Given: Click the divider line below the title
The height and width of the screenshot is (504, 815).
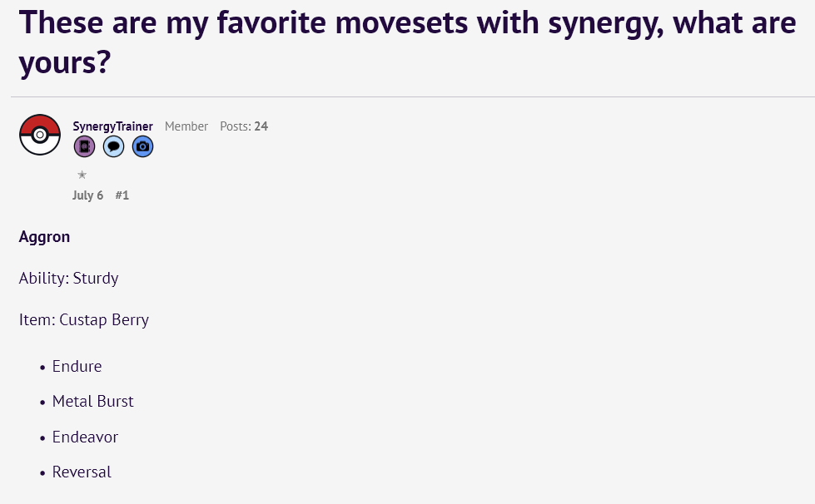Looking at the screenshot, I should [x=407, y=97].
